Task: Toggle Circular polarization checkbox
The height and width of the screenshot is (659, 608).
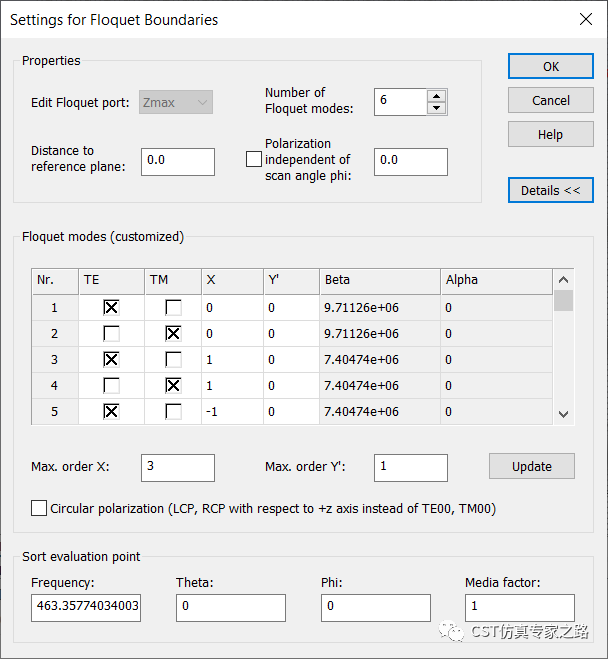Action: [39, 508]
